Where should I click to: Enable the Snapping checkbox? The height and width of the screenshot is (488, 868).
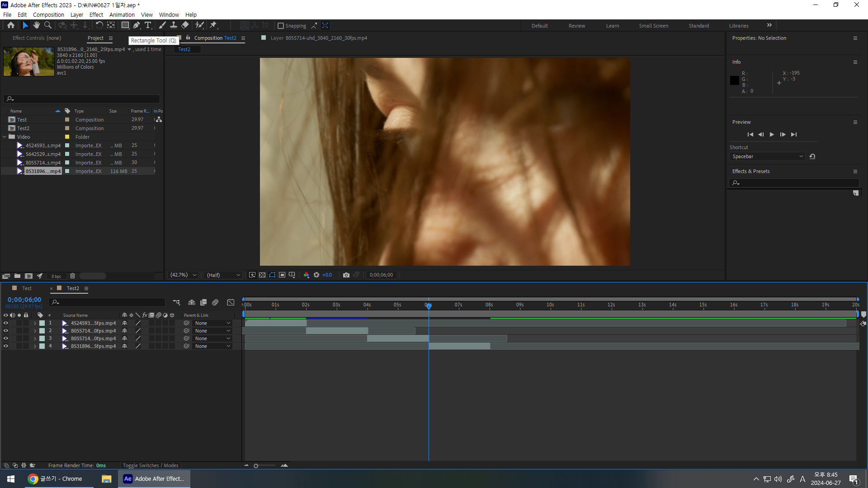point(281,26)
